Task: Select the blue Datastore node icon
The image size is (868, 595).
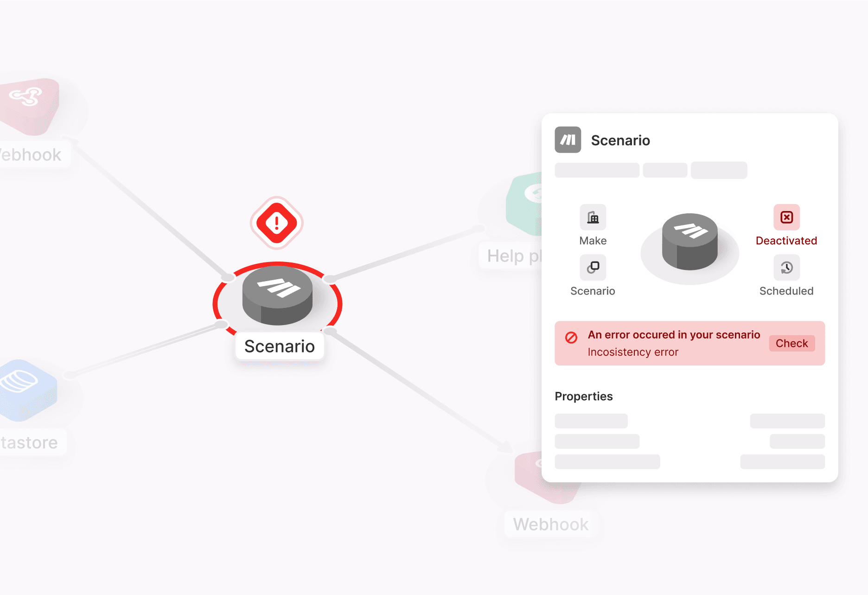Action: [28, 390]
